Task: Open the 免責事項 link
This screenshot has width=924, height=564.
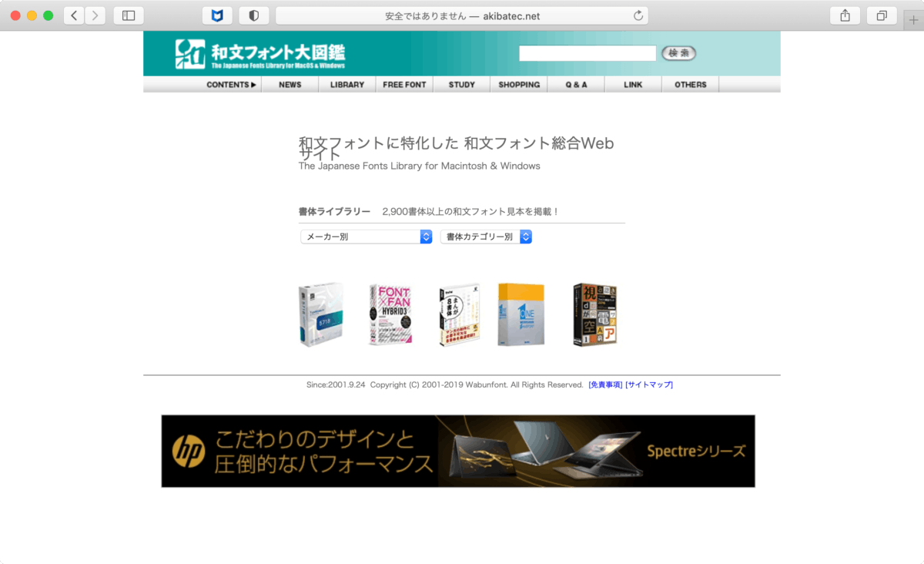Action: [605, 384]
